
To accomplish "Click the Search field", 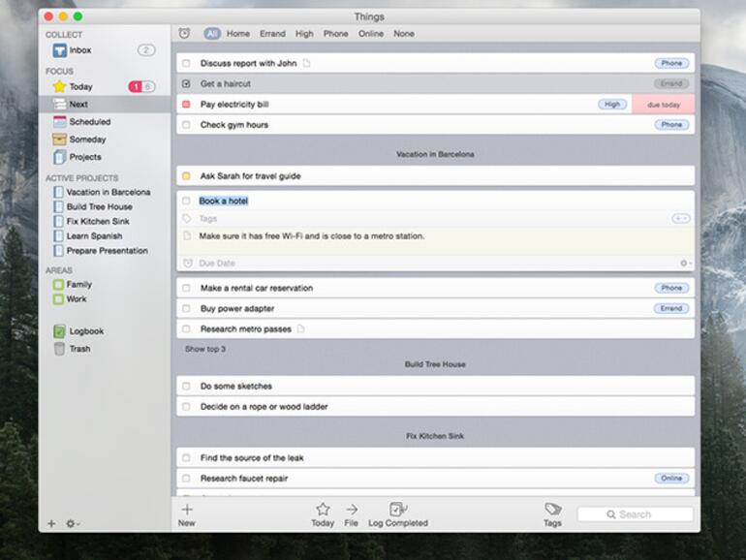I will click(636, 514).
